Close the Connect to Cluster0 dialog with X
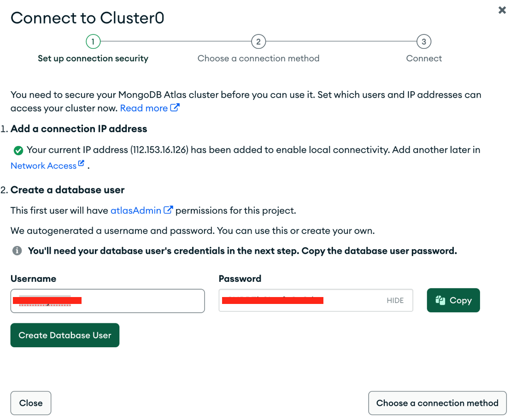The height and width of the screenshot is (420, 510). click(502, 10)
